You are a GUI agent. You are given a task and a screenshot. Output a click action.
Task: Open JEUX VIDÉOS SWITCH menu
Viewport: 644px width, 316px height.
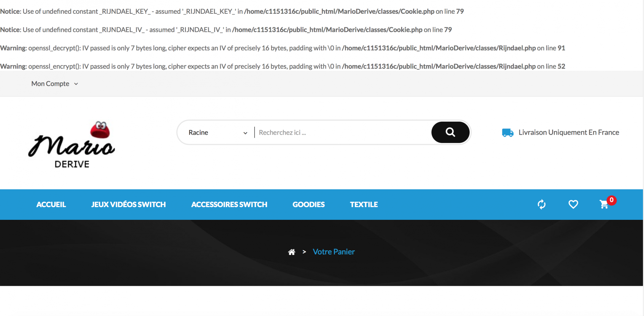[128, 204]
